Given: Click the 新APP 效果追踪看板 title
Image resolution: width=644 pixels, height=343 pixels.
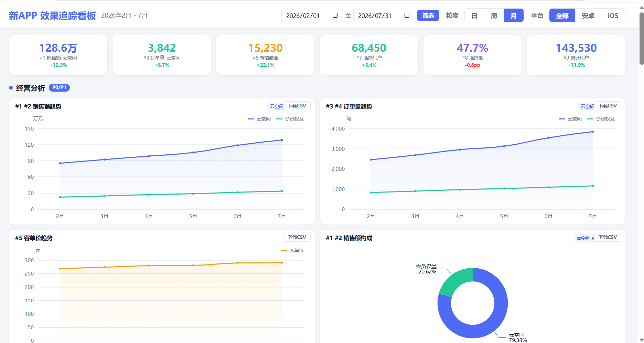Looking at the screenshot, I should (x=52, y=16).
